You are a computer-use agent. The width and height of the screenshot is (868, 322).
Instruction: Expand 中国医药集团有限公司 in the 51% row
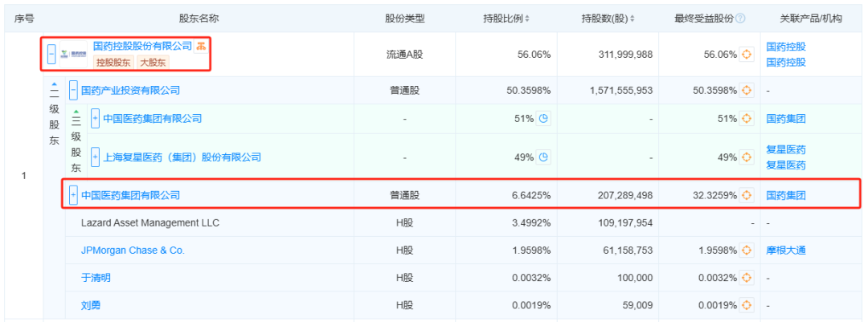point(95,118)
